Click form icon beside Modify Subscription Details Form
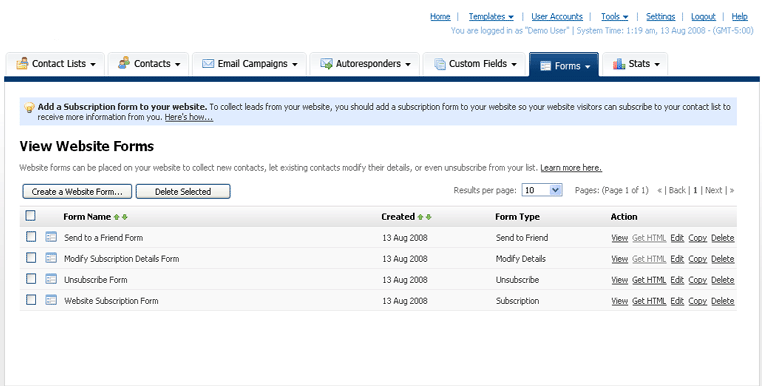This screenshot has width=762, height=386. point(51,258)
